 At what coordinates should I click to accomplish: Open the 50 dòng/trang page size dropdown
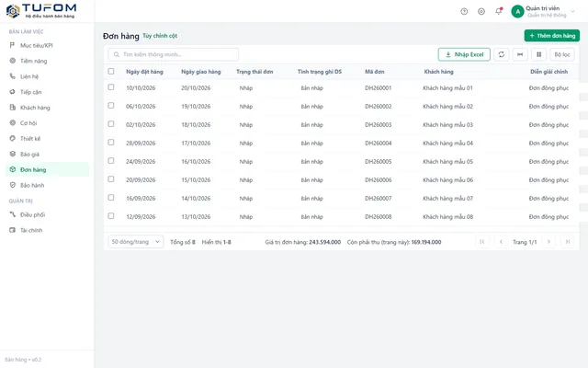click(136, 242)
